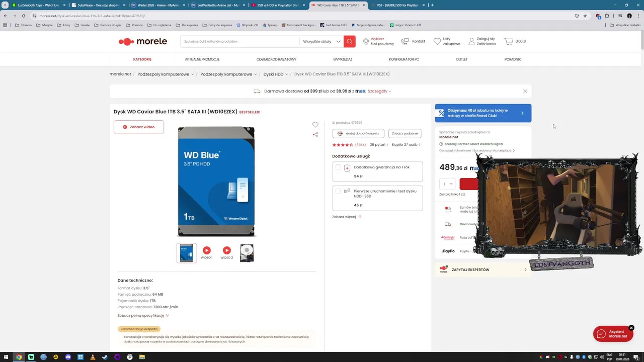Image resolution: width=644 pixels, height=362 pixels.
Task: Select first WD Blue thumbnail
Action: click(x=187, y=253)
